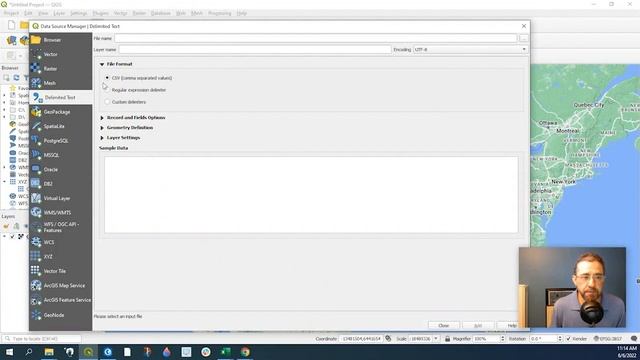Open the Settings menu
This screenshot has height=360, width=640.
point(78,13)
